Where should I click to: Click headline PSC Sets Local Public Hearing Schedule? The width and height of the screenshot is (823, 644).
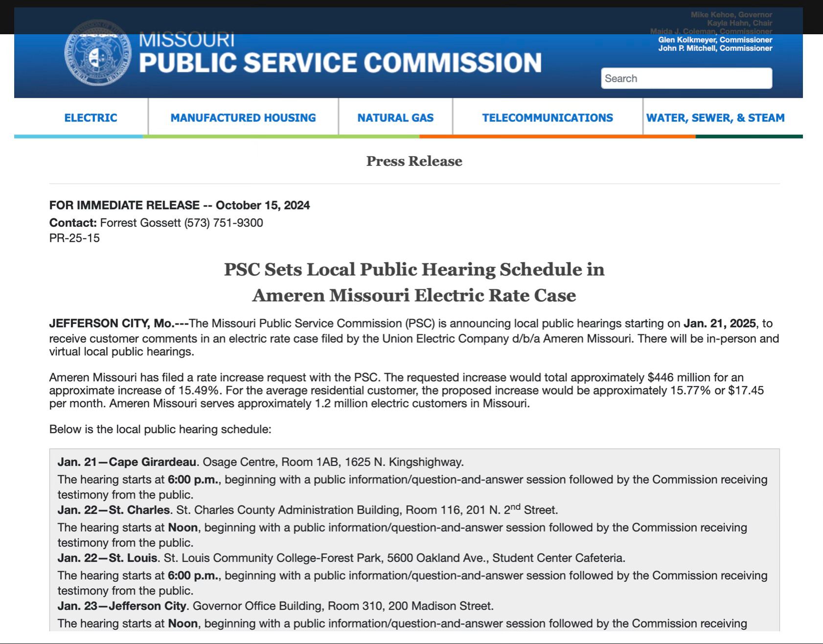414,269
